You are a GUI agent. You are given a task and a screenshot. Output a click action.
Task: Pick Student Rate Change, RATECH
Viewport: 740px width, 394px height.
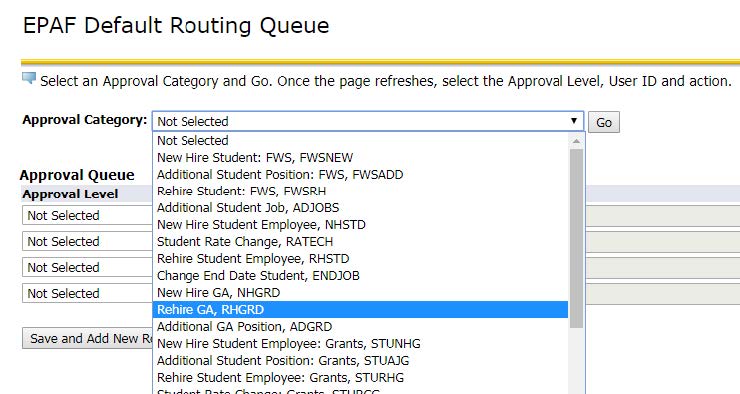coord(361,242)
